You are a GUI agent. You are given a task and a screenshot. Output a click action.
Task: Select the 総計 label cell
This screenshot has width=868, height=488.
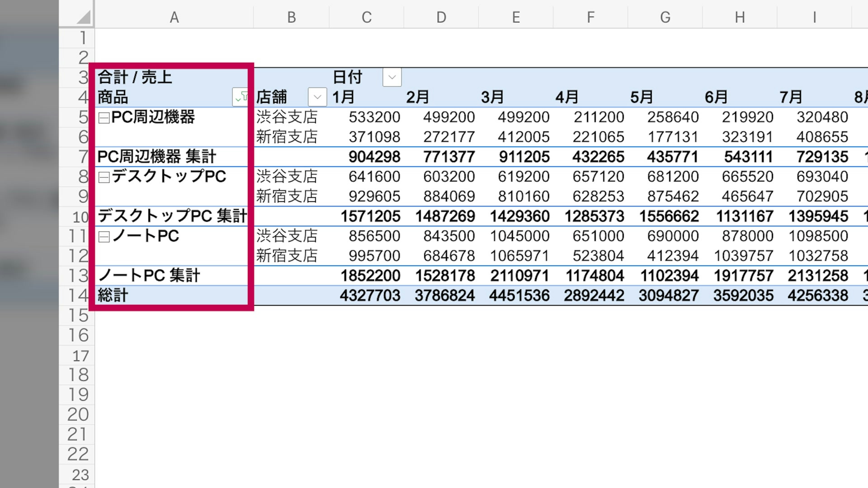point(113,295)
